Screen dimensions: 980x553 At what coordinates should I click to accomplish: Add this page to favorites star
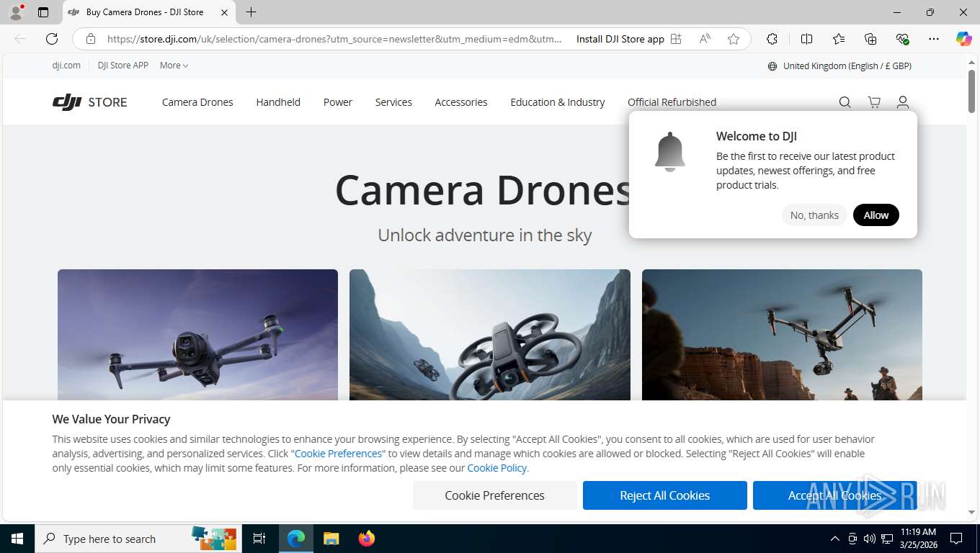pyautogui.click(x=734, y=39)
